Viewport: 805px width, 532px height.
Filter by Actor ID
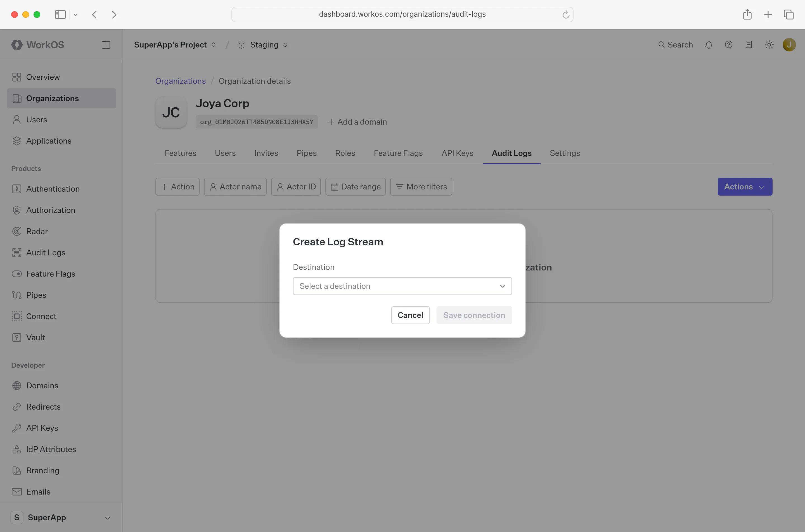[296, 187]
